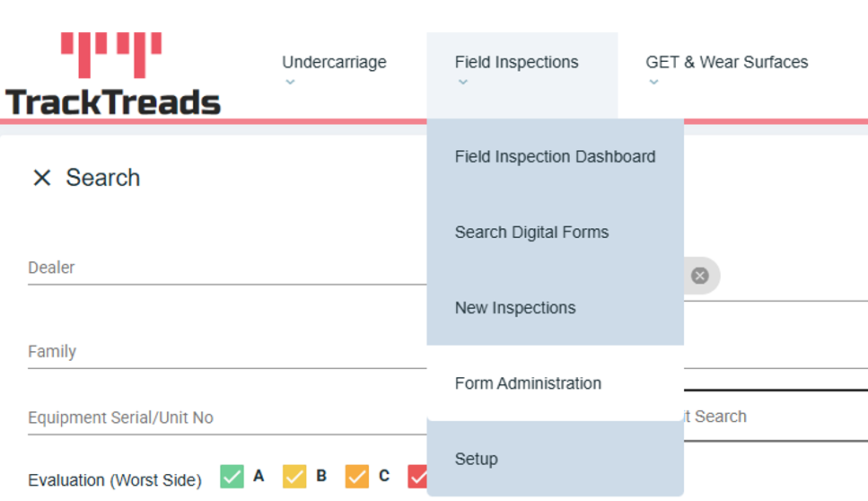This screenshot has height=501, width=868.
Task: Click the circular clear icon on chip
Action: coord(700,276)
